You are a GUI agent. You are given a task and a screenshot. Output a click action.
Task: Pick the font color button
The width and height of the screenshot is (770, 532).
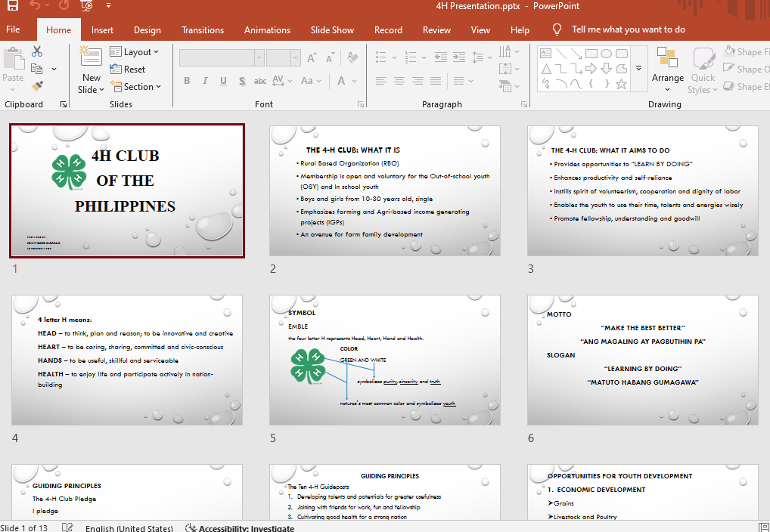(341, 81)
